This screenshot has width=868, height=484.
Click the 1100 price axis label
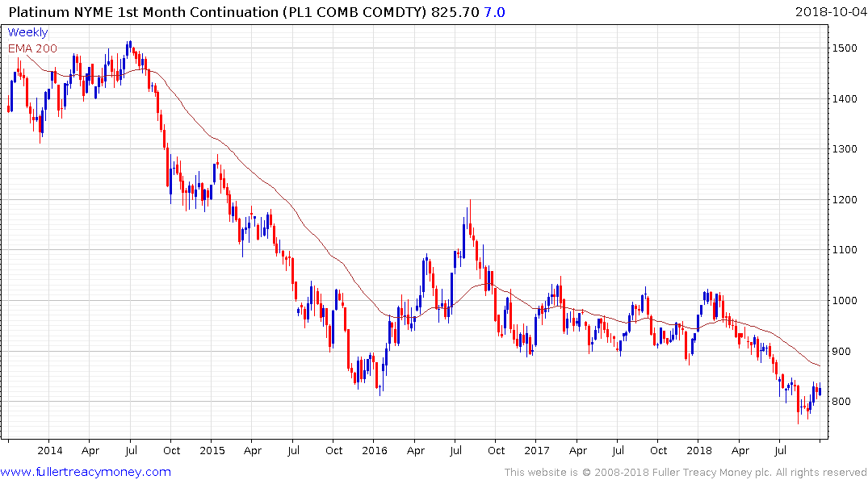pos(845,249)
